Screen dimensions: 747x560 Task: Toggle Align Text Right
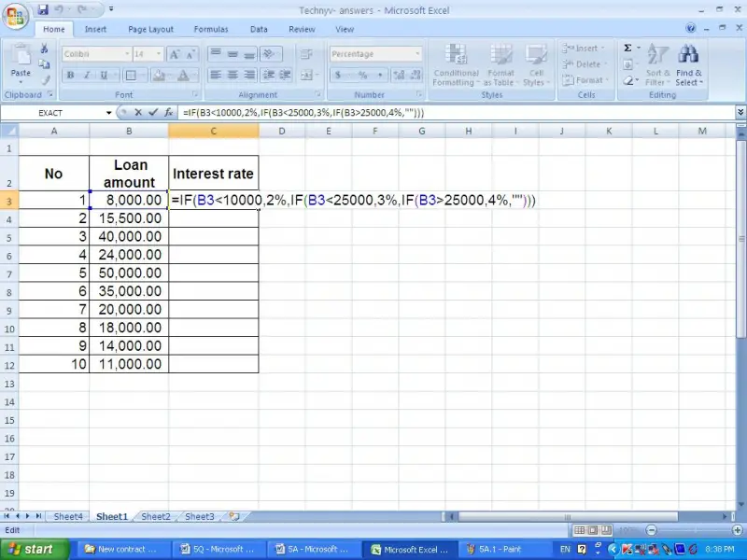pyautogui.click(x=249, y=75)
